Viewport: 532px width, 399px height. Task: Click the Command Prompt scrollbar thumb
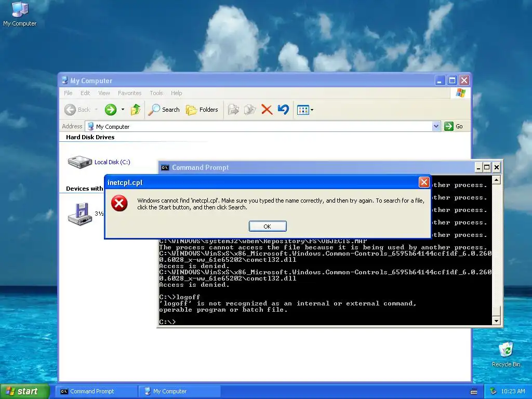pos(496,311)
